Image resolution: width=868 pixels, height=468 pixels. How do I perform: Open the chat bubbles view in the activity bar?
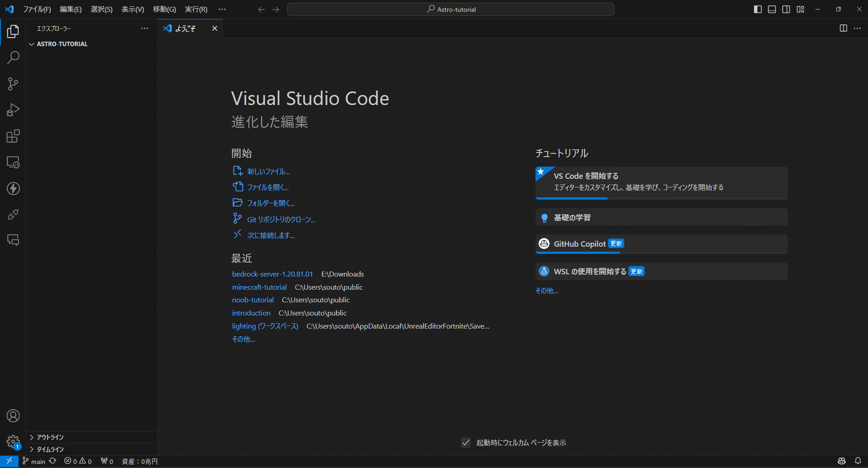13,240
